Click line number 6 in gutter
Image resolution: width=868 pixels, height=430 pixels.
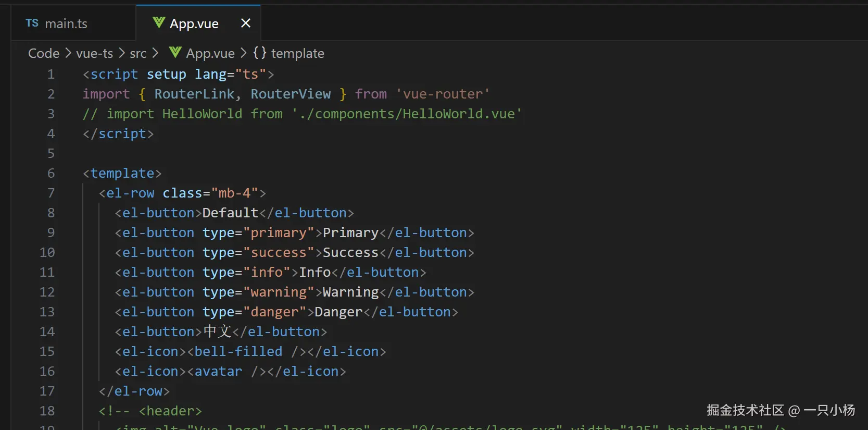51,173
